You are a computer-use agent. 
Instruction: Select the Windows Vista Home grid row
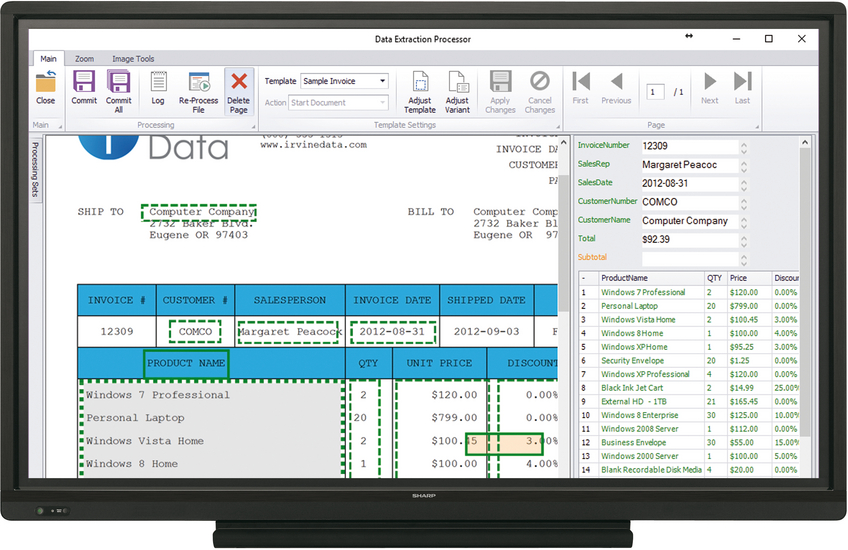point(688,320)
